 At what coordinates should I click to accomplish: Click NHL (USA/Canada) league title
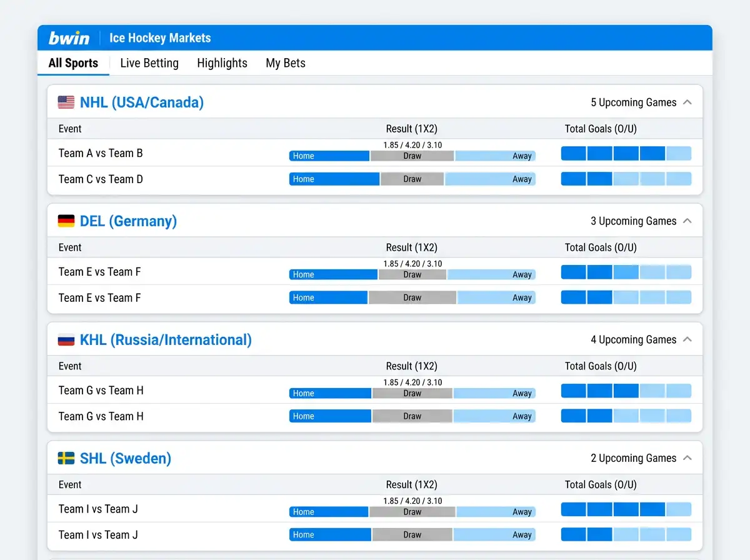(x=142, y=102)
